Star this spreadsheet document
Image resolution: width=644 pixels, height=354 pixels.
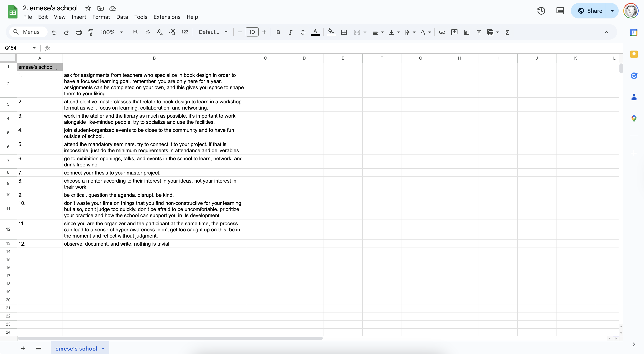pos(88,8)
